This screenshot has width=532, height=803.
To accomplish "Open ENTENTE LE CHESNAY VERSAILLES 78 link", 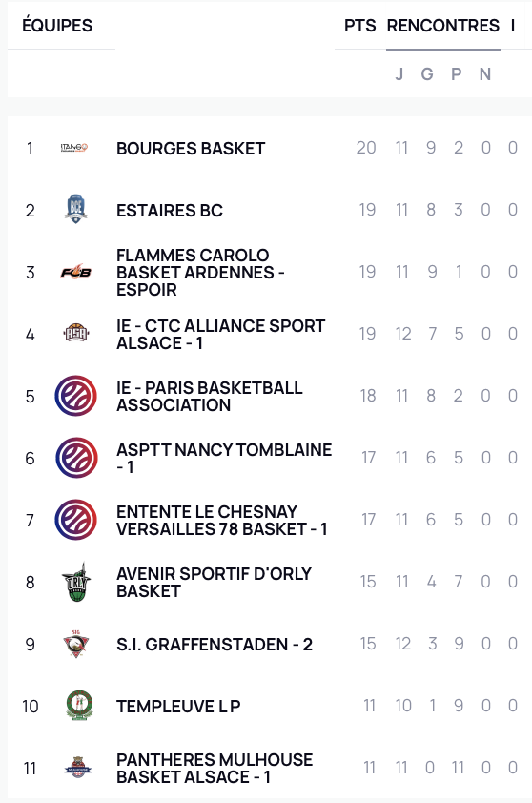I will point(222,521).
